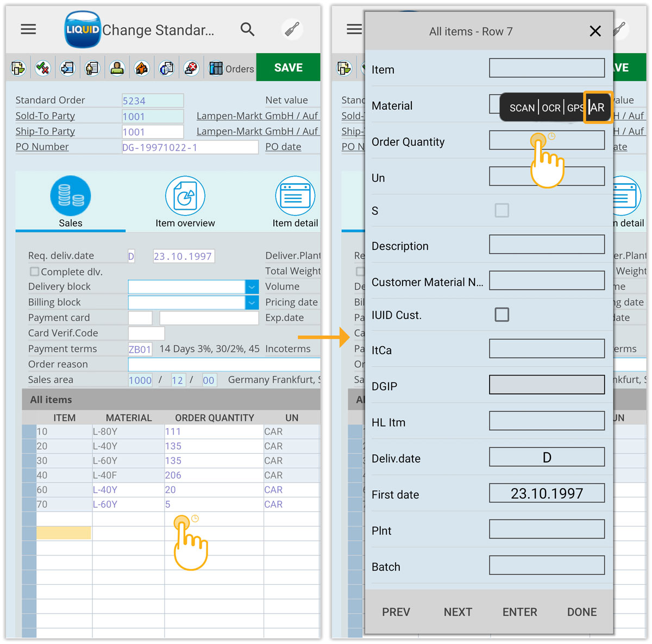Screen dimensions: 652x644
Task: Select the Sales coins icon
Action: [71, 196]
